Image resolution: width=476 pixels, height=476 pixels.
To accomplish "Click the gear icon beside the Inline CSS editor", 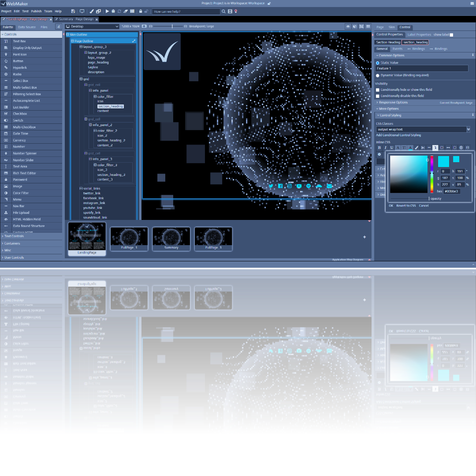I will pos(379,155).
